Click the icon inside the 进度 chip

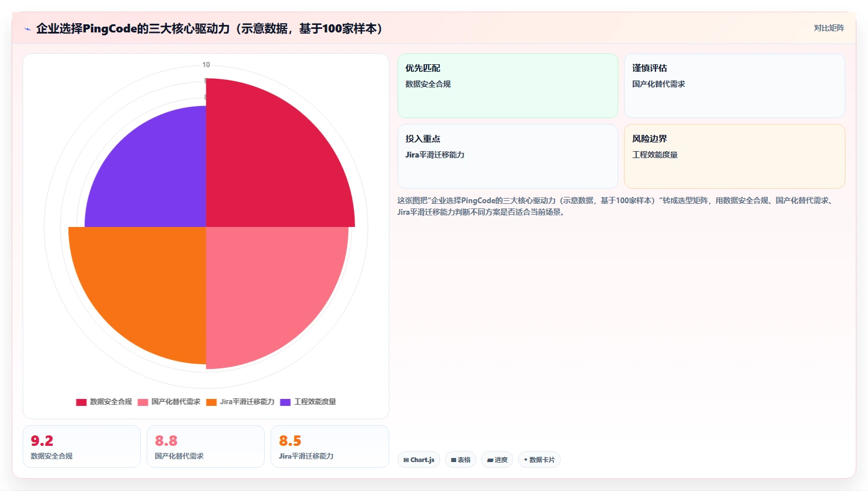click(x=490, y=460)
